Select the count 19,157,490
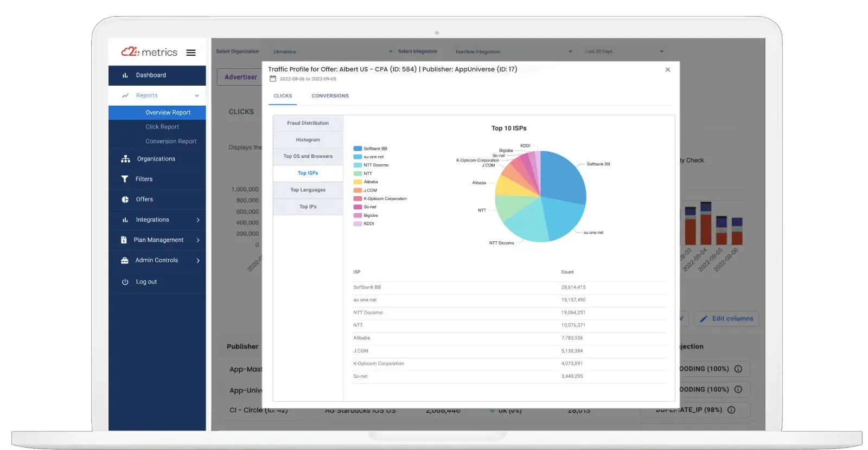This screenshot has height=450, width=868. (x=573, y=300)
